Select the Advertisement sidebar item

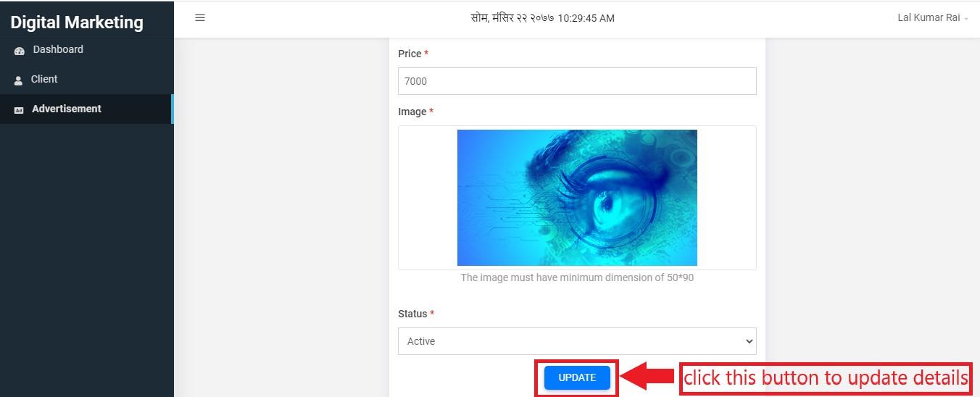pyautogui.click(x=87, y=109)
